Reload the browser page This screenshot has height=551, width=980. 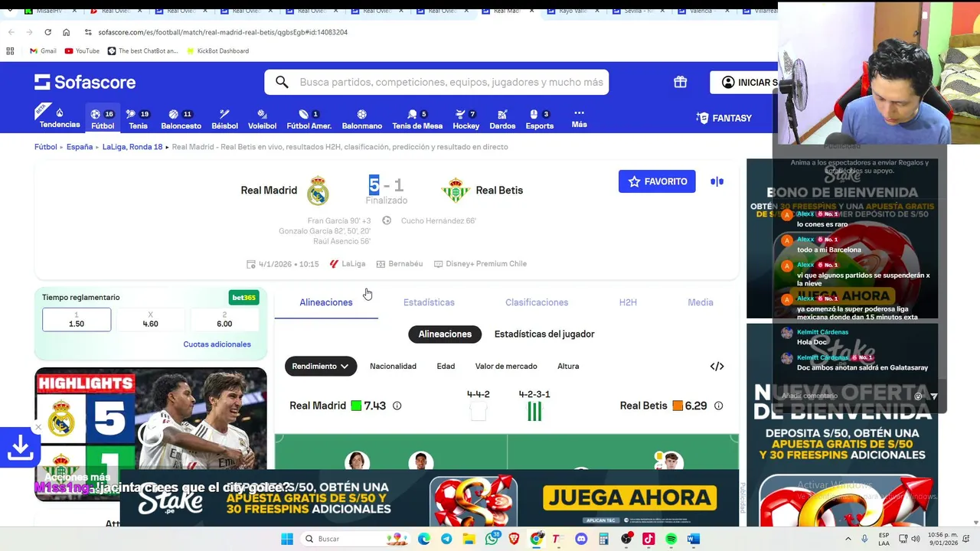click(x=47, y=32)
